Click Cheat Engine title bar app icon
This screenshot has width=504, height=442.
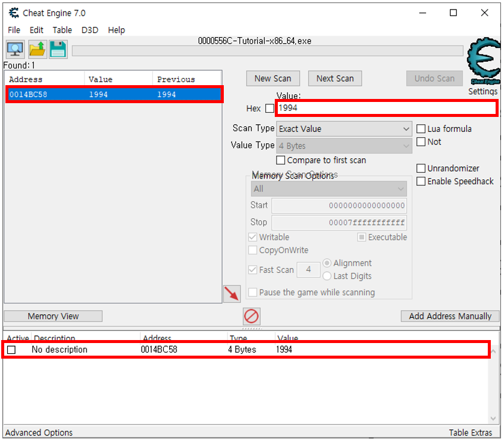click(x=14, y=13)
